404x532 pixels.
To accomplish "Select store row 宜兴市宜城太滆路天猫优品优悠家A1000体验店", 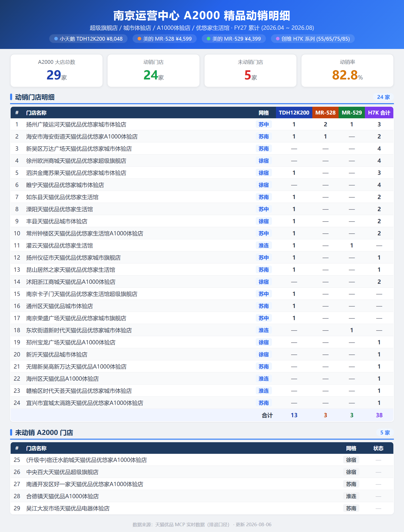I will click(202, 403).
